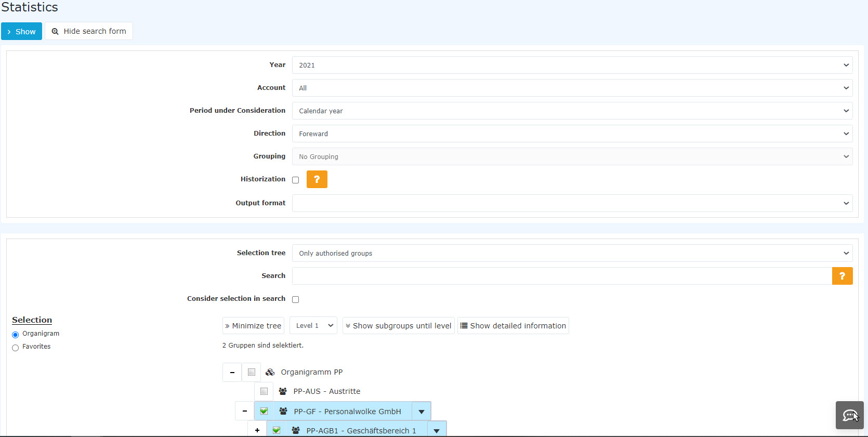Open the PP-GF Personalwolke GmbH arrow menu

(422, 412)
